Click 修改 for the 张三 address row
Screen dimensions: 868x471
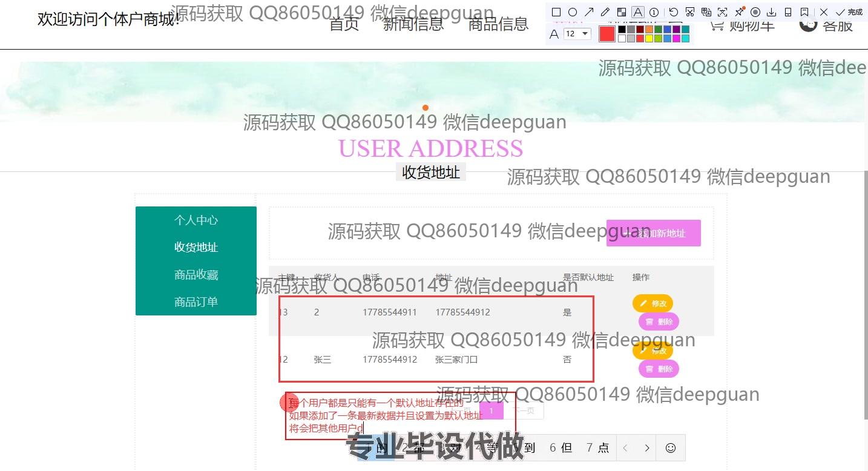pos(653,351)
